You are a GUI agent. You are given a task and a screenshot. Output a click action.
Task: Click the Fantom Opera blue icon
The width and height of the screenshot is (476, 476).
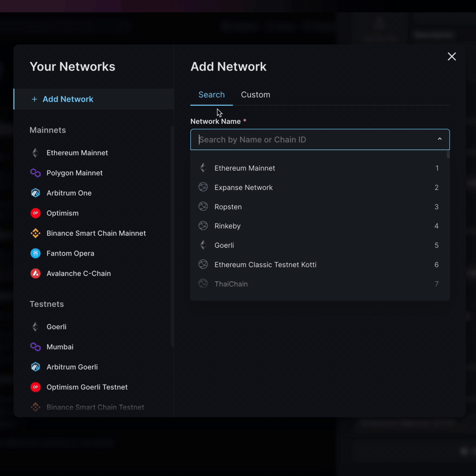pyautogui.click(x=36, y=253)
